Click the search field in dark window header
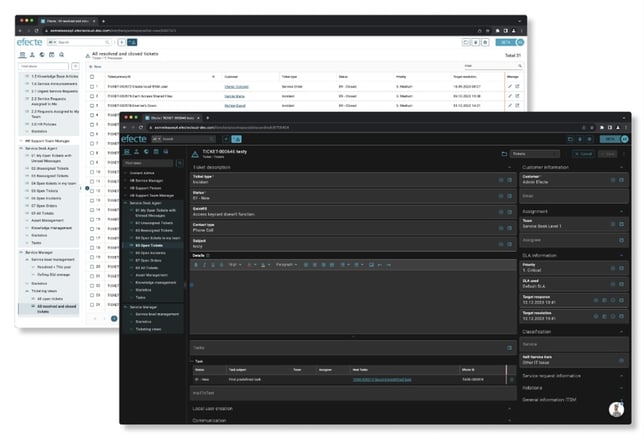The image size is (644, 437). (183, 139)
